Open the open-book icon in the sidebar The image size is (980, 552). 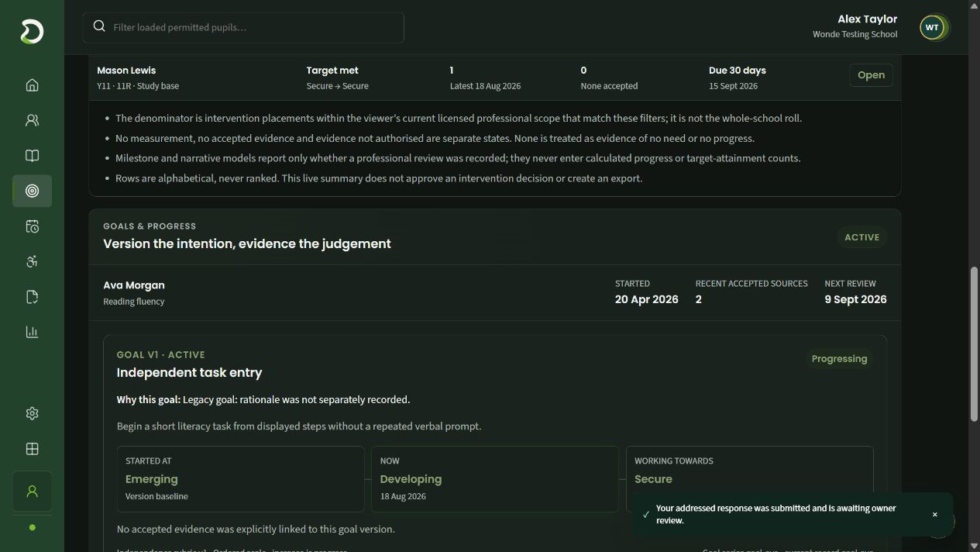pos(32,156)
